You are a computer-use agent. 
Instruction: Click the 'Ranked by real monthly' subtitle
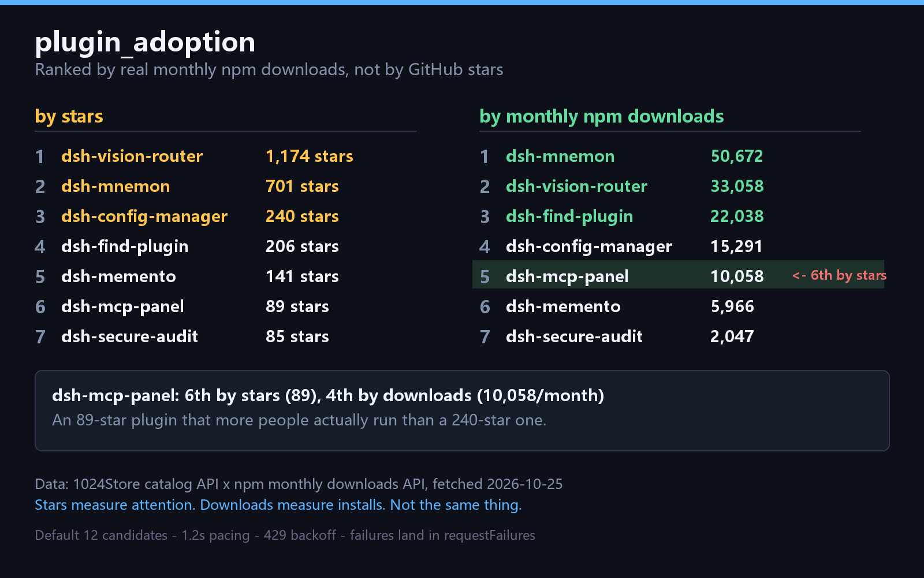(x=269, y=70)
